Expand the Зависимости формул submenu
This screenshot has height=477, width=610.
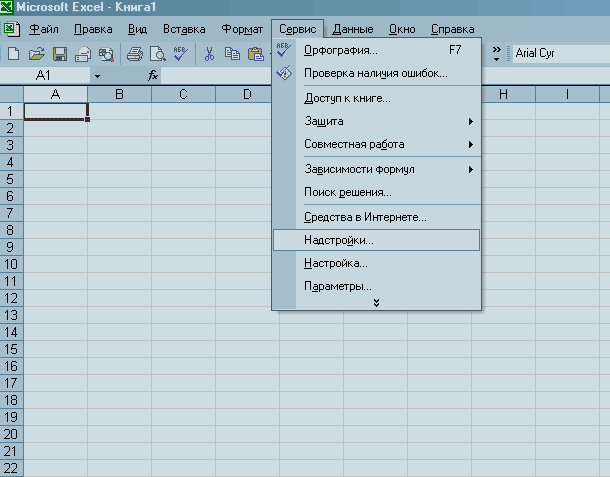pyautogui.click(x=471, y=169)
